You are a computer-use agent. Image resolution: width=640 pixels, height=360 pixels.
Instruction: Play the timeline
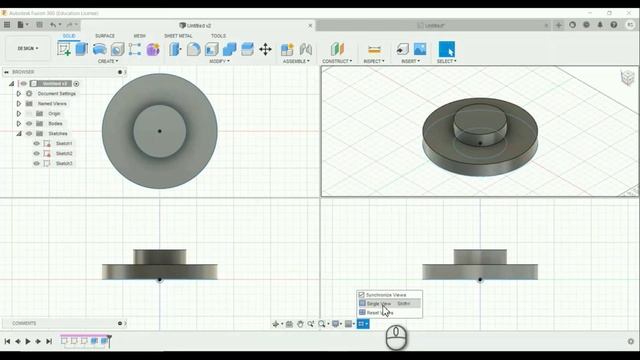(x=28, y=341)
